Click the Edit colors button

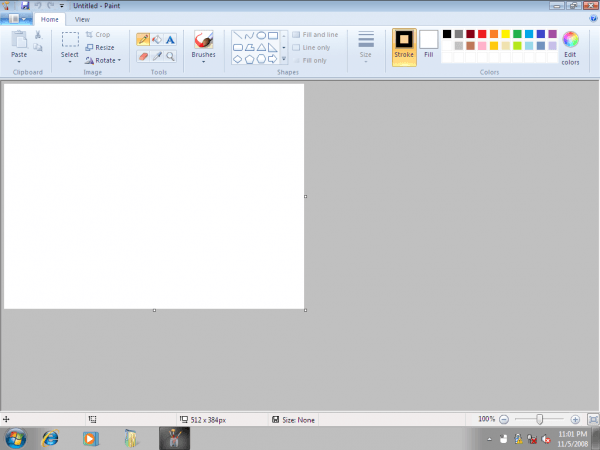[x=570, y=47]
